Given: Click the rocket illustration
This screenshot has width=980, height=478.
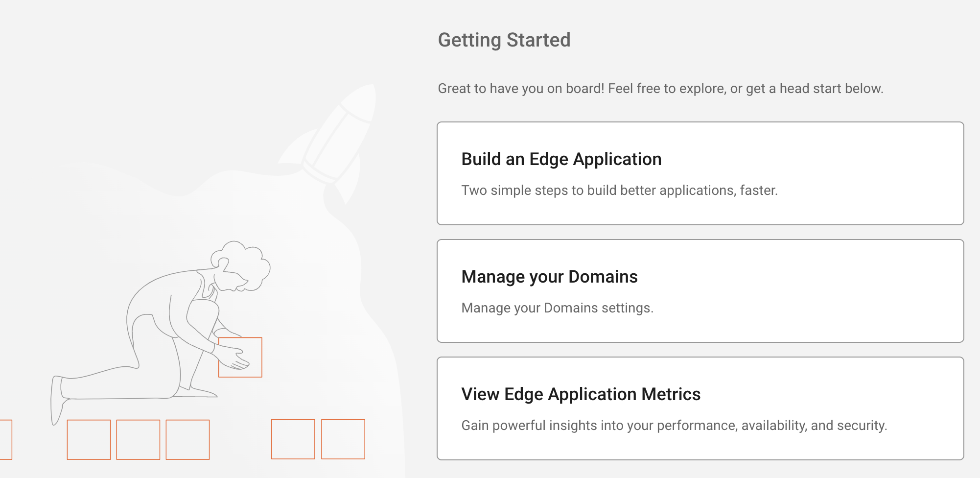Looking at the screenshot, I should tap(328, 142).
